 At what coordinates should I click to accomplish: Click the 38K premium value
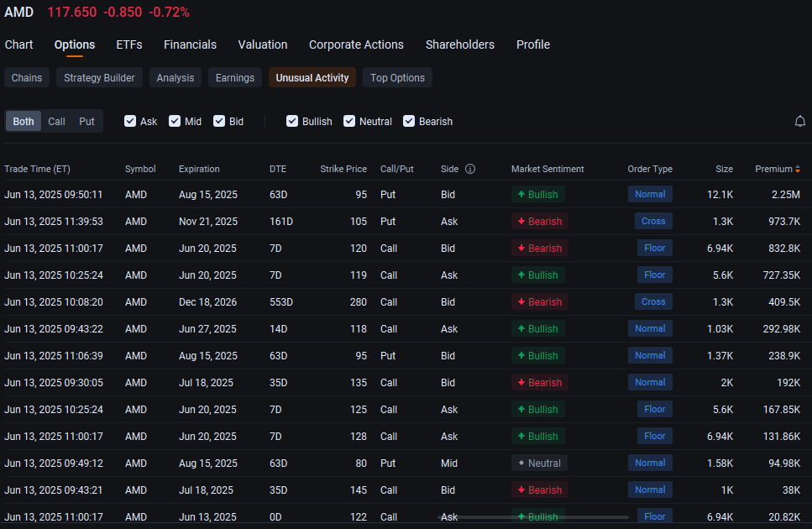[x=791, y=490]
